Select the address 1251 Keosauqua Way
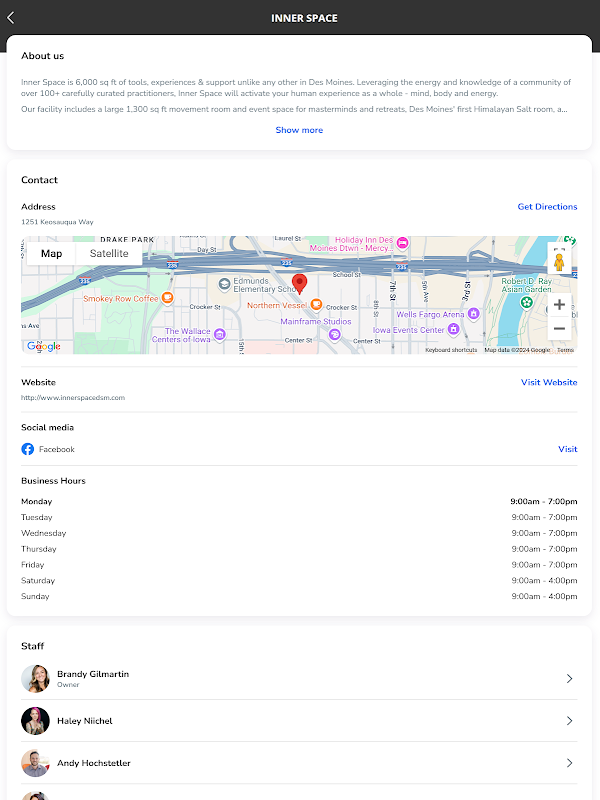Image resolution: width=600 pixels, height=800 pixels. click(x=57, y=222)
